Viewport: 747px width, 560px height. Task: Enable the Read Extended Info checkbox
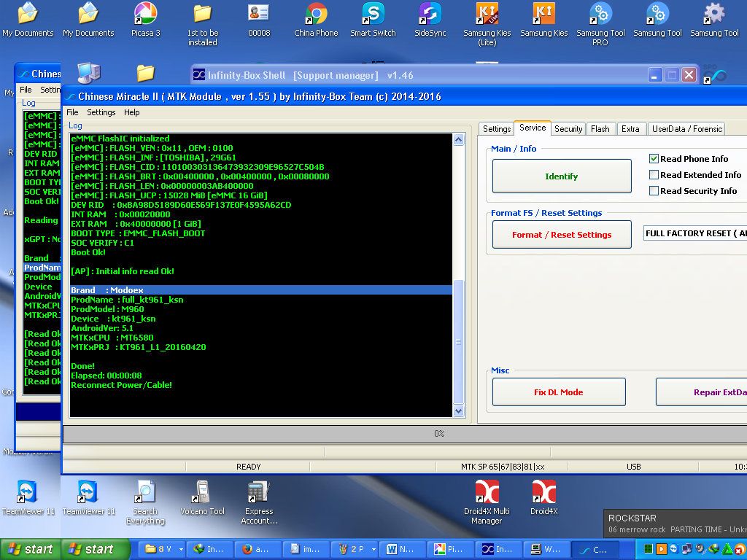coord(654,175)
